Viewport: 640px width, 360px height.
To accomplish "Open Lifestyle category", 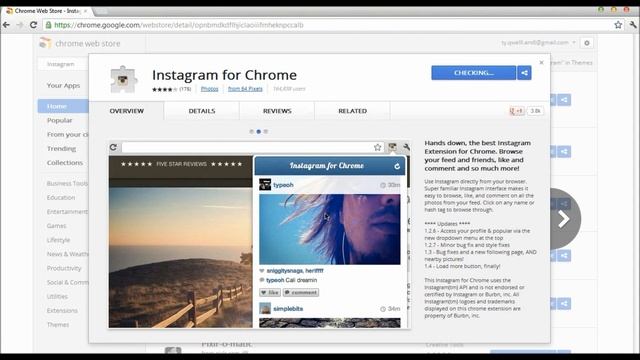I will (58, 240).
